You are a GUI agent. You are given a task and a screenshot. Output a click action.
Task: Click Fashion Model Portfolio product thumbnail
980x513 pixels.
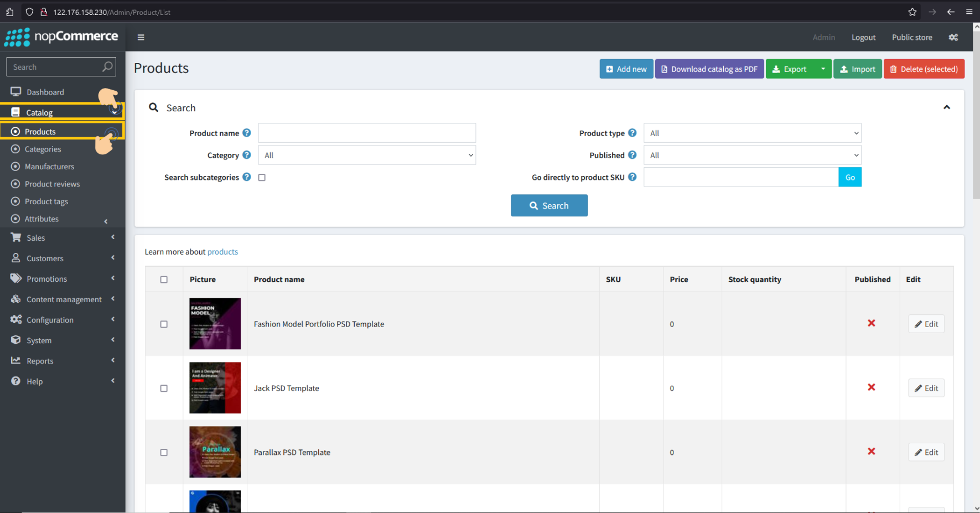pos(215,324)
